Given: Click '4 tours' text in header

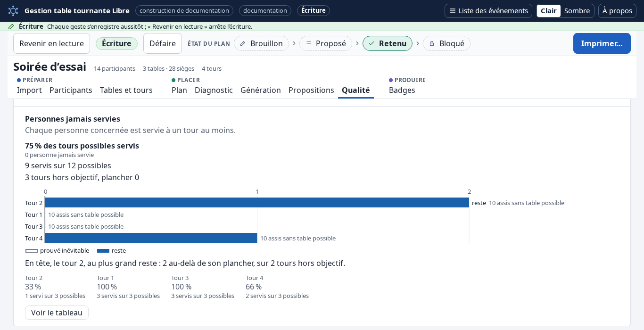Looking at the screenshot, I should (x=212, y=68).
